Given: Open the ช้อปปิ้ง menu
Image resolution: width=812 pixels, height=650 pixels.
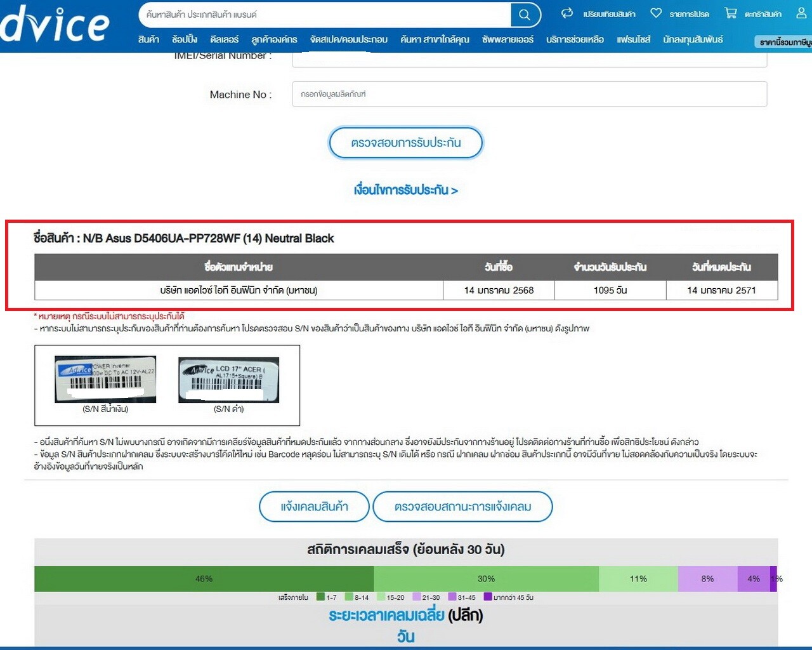Looking at the screenshot, I should click(185, 39).
